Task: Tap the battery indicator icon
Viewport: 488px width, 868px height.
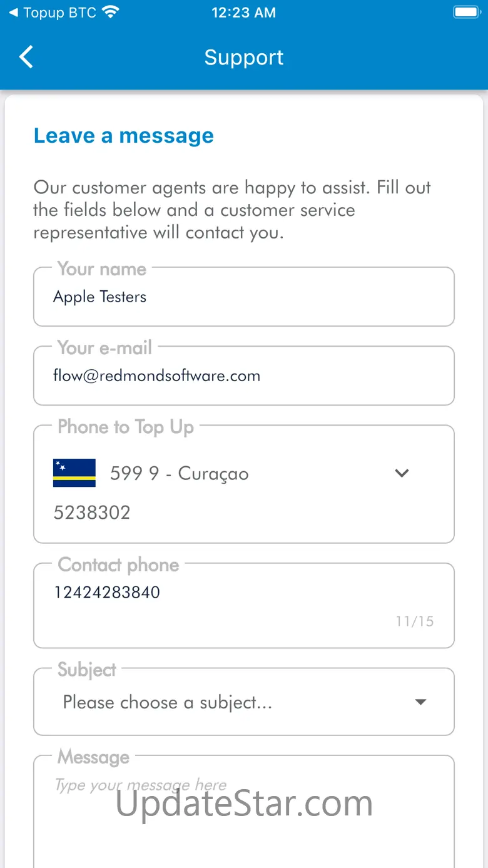Action: tap(466, 13)
